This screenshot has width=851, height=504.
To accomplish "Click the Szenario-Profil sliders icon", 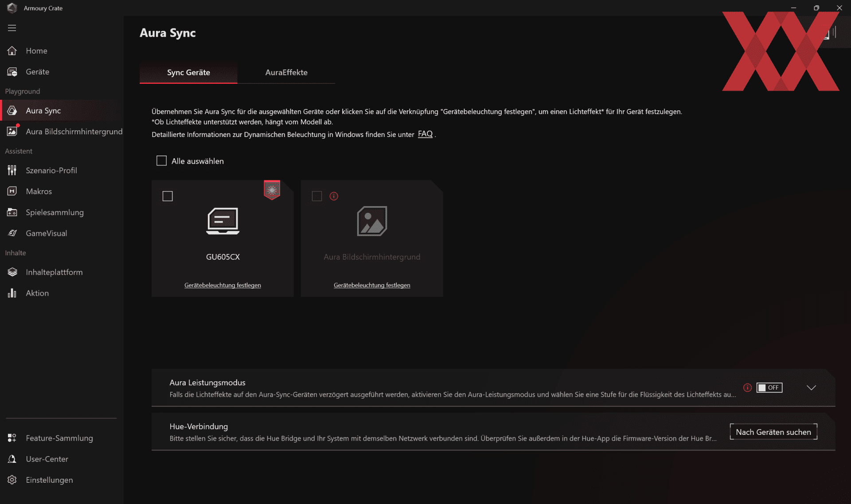I will tap(12, 170).
